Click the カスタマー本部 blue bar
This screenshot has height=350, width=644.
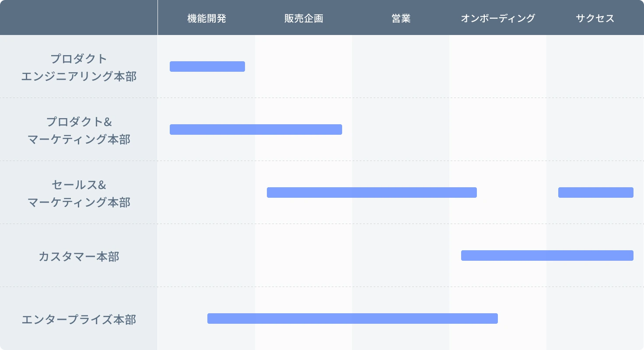tap(547, 255)
